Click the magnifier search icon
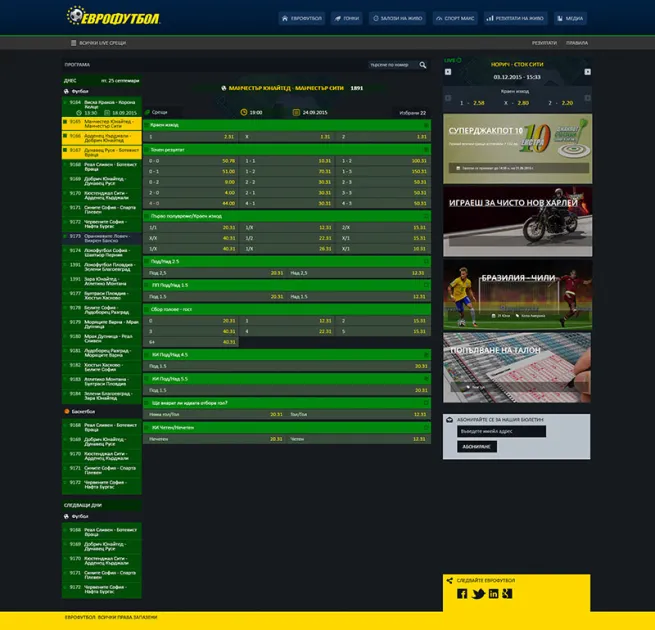This screenshot has height=630, width=655. [423, 65]
